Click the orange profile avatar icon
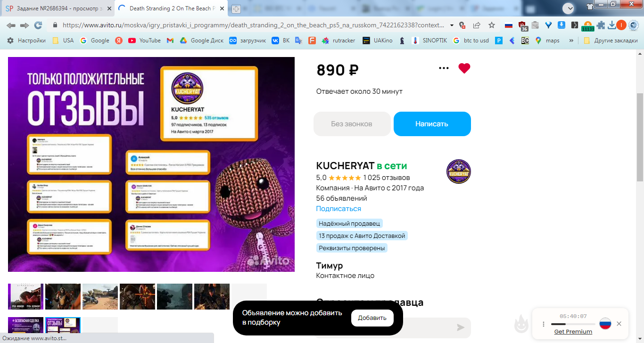644x343 pixels. point(621,25)
